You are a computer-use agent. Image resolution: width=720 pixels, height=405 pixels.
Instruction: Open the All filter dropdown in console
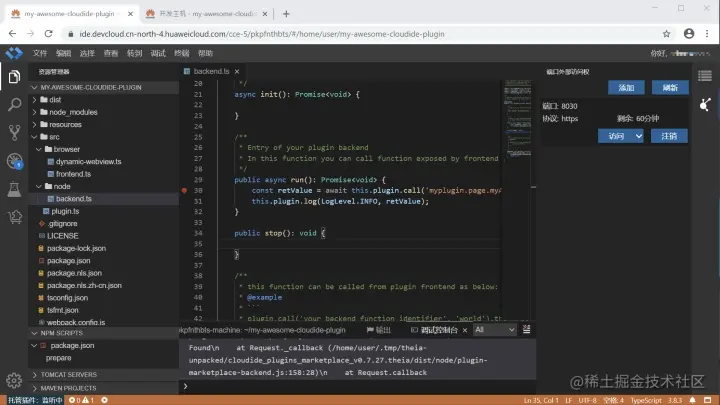pos(494,330)
